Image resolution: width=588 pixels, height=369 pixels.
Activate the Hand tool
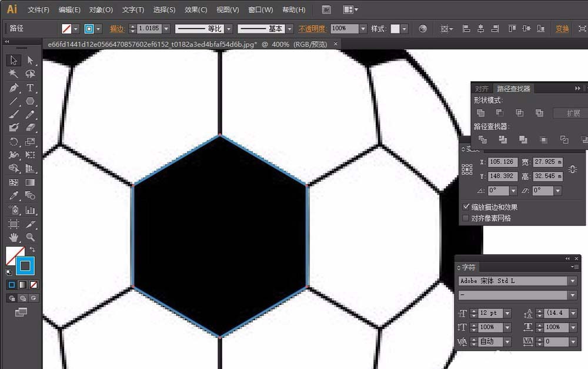pos(14,237)
